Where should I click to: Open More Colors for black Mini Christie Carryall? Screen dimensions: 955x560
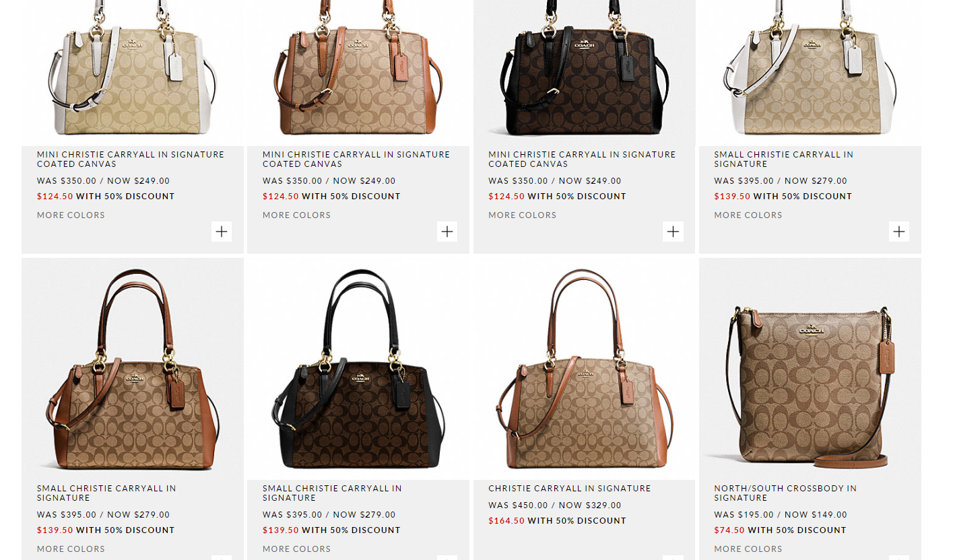522,215
